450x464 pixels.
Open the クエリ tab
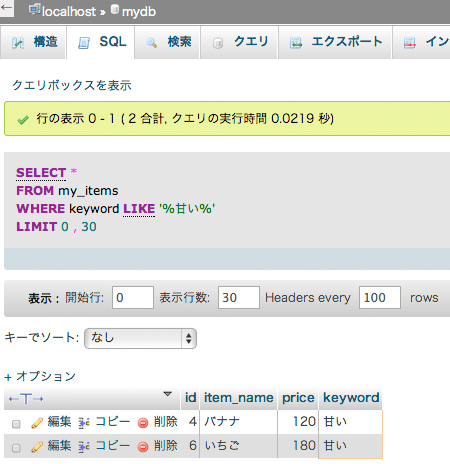pyautogui.click(x=239, y=42)
